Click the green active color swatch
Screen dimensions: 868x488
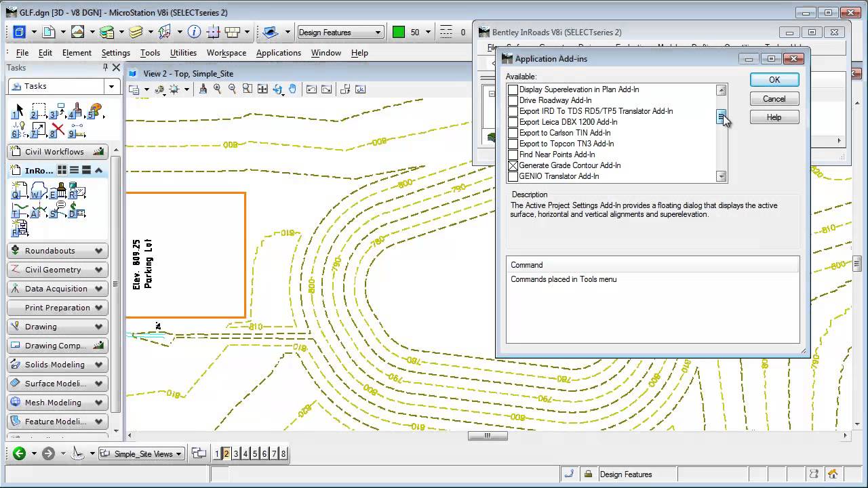pyautogui.click(x=399, y=32)
